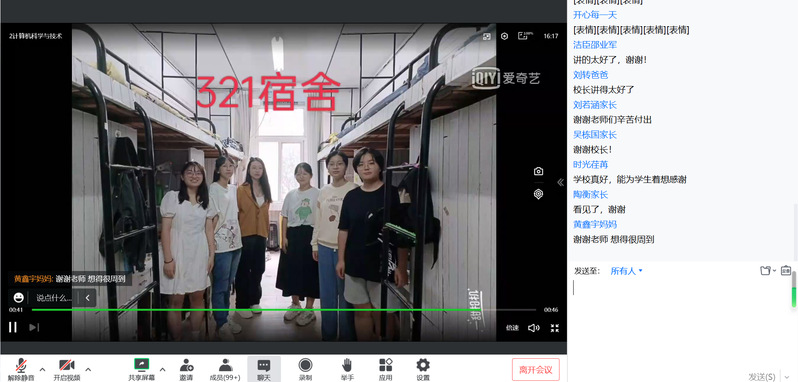Start recording with the 录制 icon

tap(305, 370)
